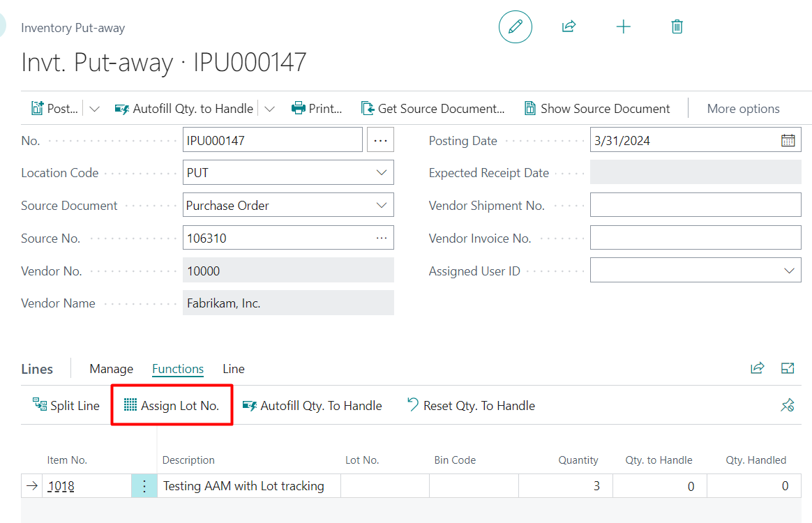
Task: Click the pencil edit icon
Action: (x=515, y=27)
